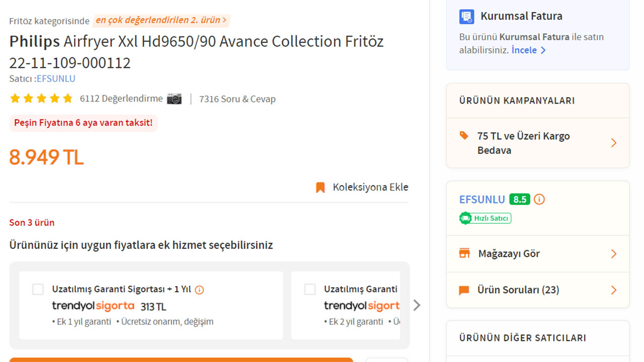
Task: Click the Koleksiyona Ekle bookmark icon
Action: pyautogui.click(x=320, y=188)
